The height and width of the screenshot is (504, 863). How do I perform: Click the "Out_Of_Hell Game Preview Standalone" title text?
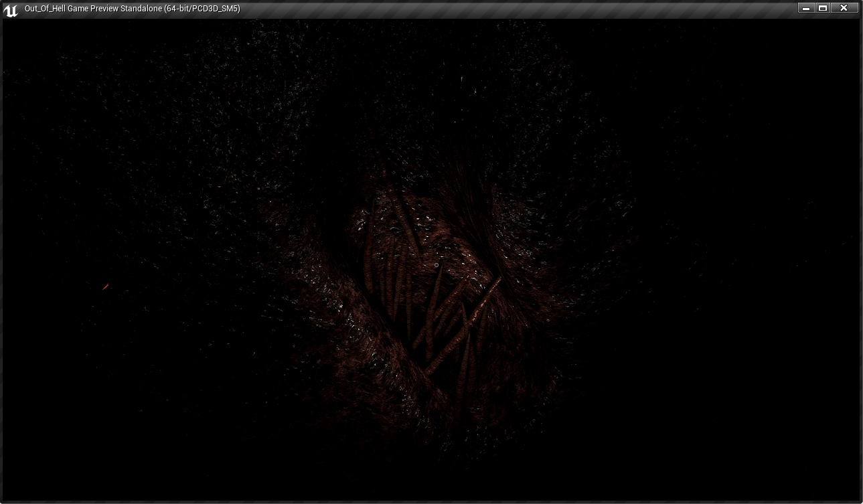pyautogui.click(x=93, y=9)
